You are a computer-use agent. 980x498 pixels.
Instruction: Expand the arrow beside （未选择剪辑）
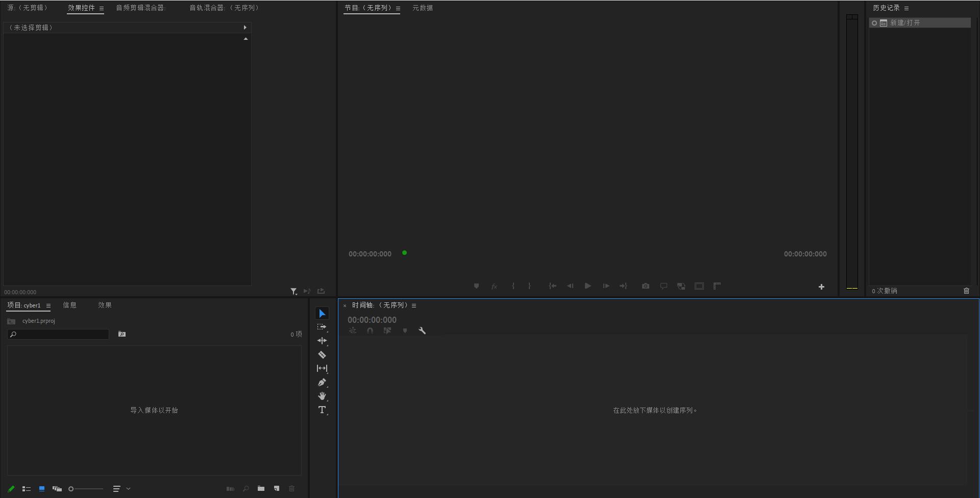coord(245,28)
